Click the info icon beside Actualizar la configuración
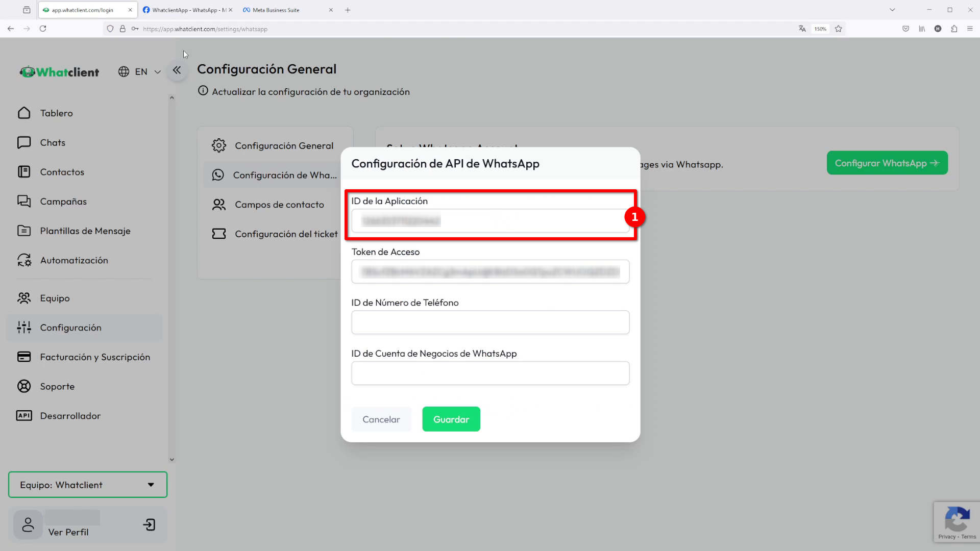This screenshot has width=980, height=551. (x=203, y=91)
